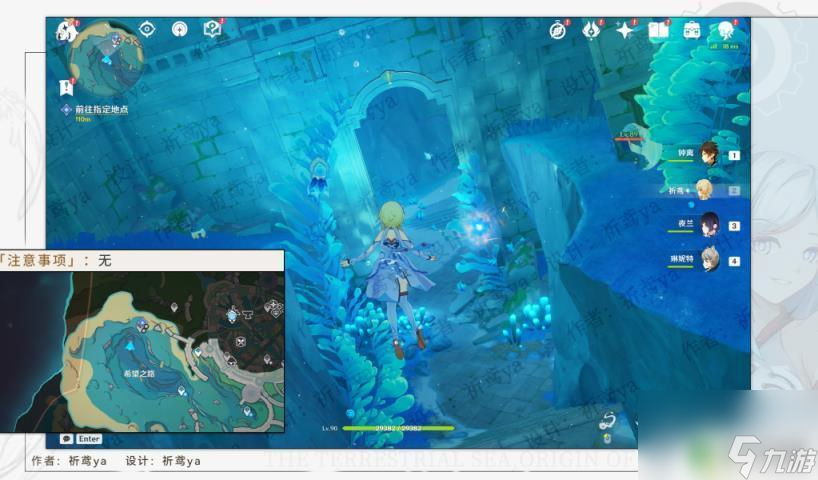The width and height of the screenshot is (818, 480).
Task: Open the Paimon menu icon
Action: (x=66, y=32)
